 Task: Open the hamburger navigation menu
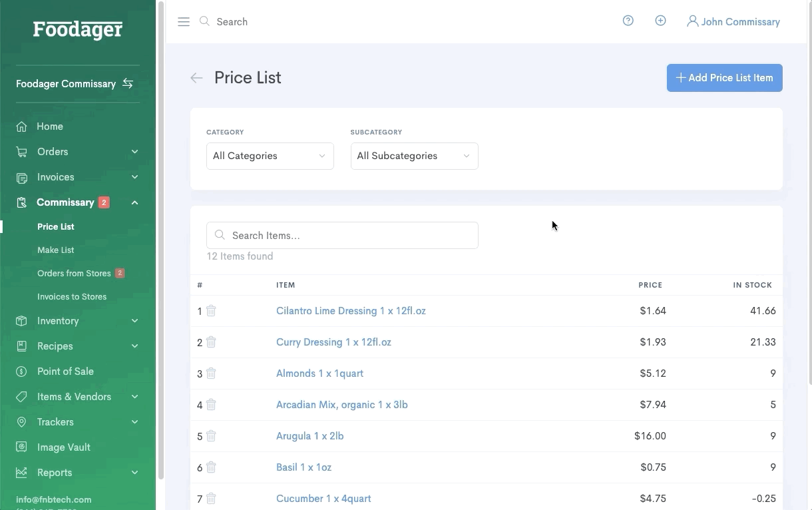coord(184,21)
